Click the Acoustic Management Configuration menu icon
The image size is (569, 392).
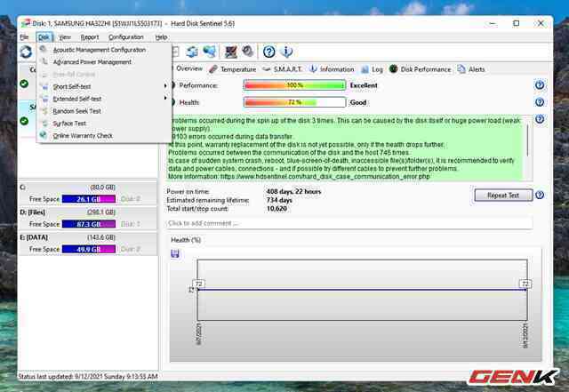(44, 49)
